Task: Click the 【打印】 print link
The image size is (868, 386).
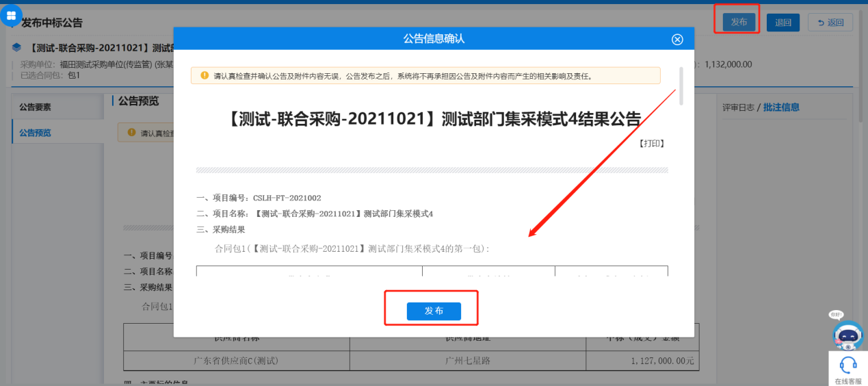Action: [651, 144]
